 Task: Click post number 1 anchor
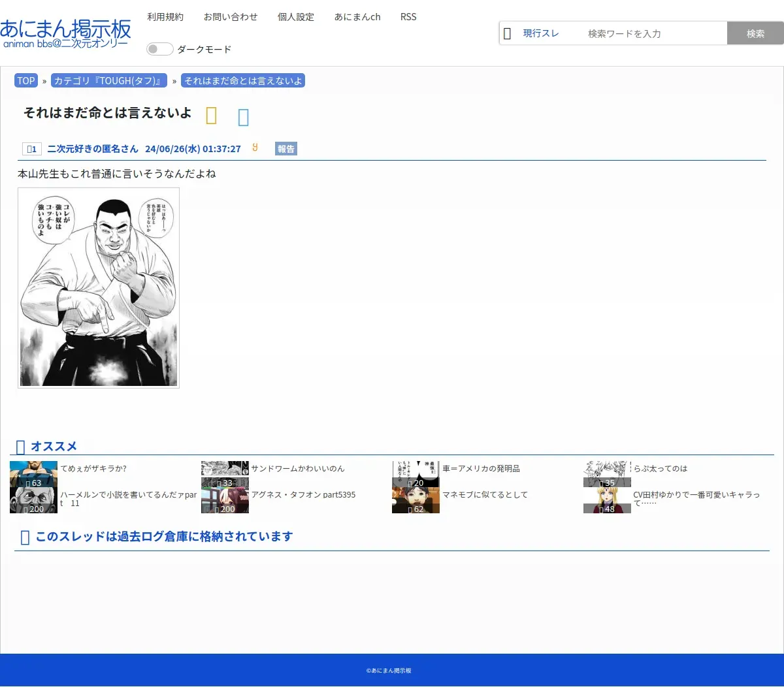click(32, 149)
